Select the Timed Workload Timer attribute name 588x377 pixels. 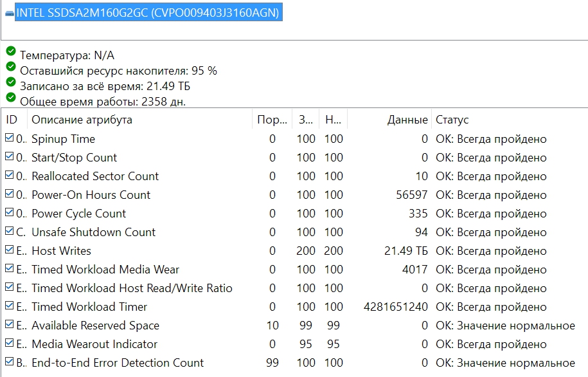pos(89,307)
